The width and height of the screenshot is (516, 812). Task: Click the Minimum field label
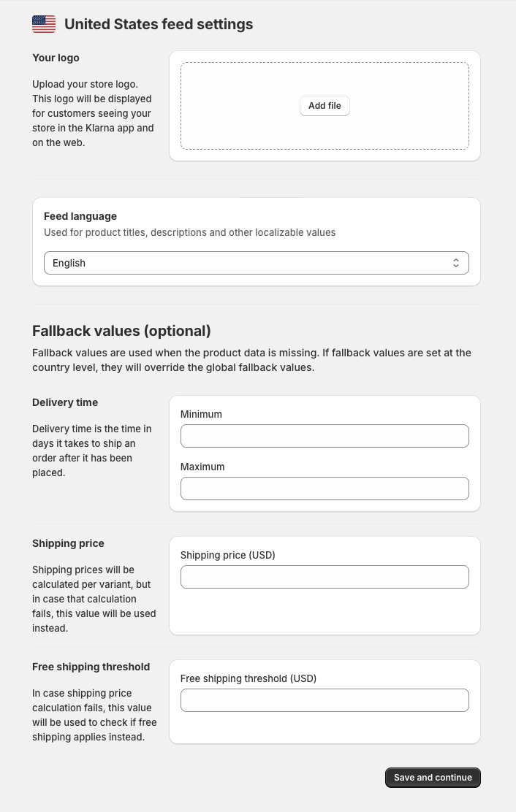[201, 414]
